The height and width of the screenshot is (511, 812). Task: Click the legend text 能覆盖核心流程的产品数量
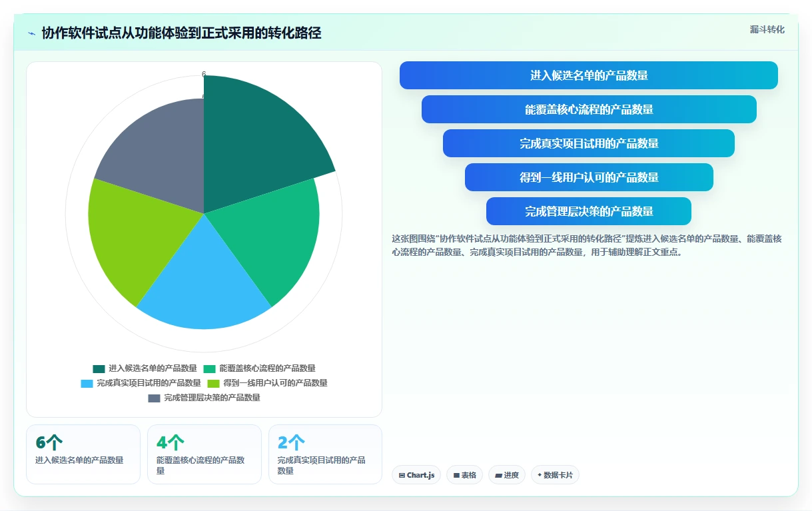267,368
